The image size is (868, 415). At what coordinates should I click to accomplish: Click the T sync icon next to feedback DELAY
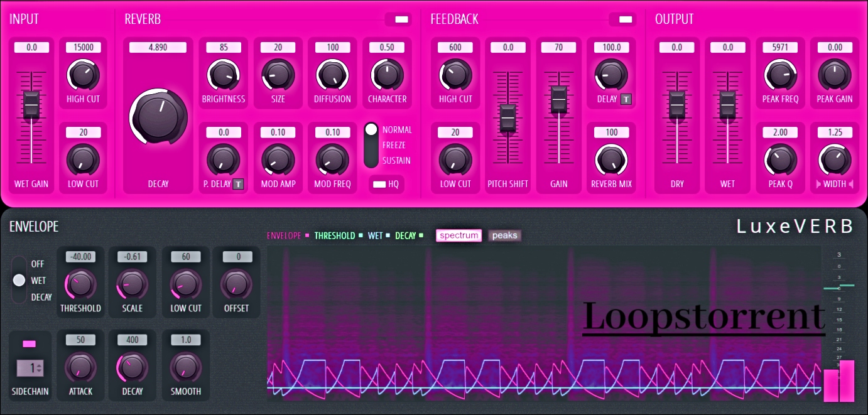coord(627,99)
